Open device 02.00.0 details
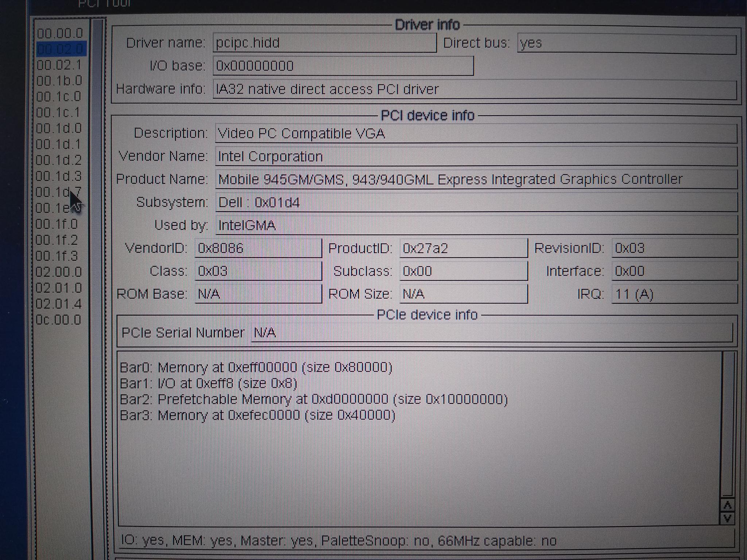Screen dimensions: 747x560 [x=59, y=272]
